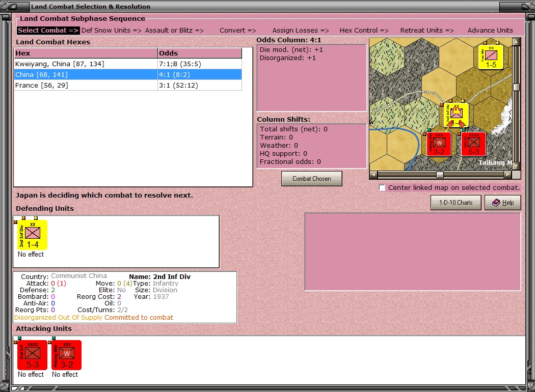535x392 pixels.
Task: Click the mini map horizontal scrollbar thumb
Action: (x=440, y=175)
